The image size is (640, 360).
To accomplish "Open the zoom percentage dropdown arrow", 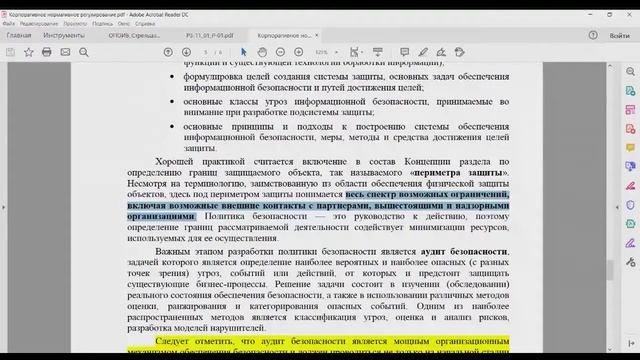I will 336,52.
